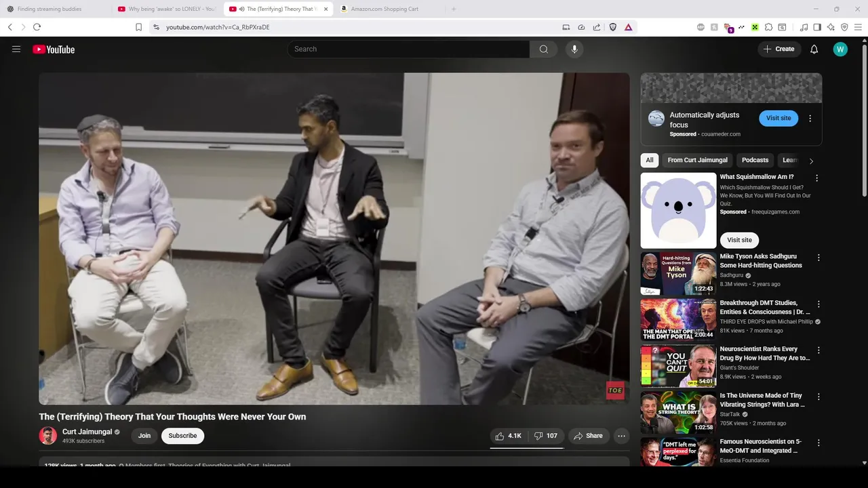Open the notifications bell
This screenshot has height=488, width=868.
[x=814, y=49]
